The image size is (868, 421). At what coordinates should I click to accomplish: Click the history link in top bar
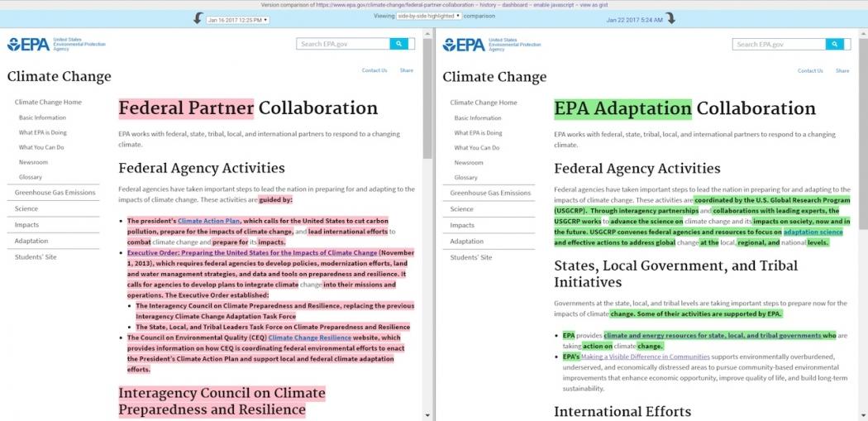[x=487, y=4]
